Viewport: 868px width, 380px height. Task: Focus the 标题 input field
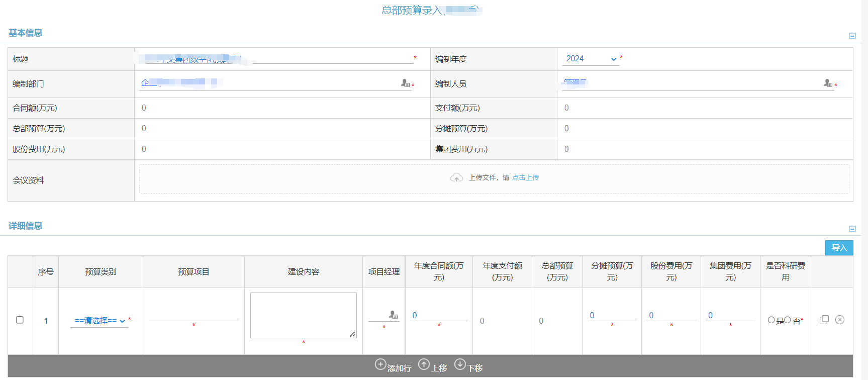pyautogui.click(x=276, y=58)
